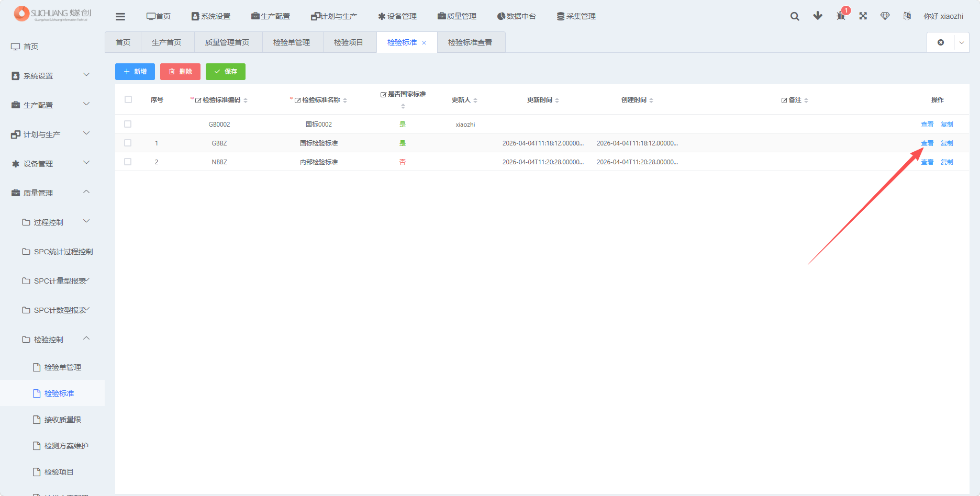
Task: Expand 系统设置 in the sidebar
Action: tap(52, 76)
